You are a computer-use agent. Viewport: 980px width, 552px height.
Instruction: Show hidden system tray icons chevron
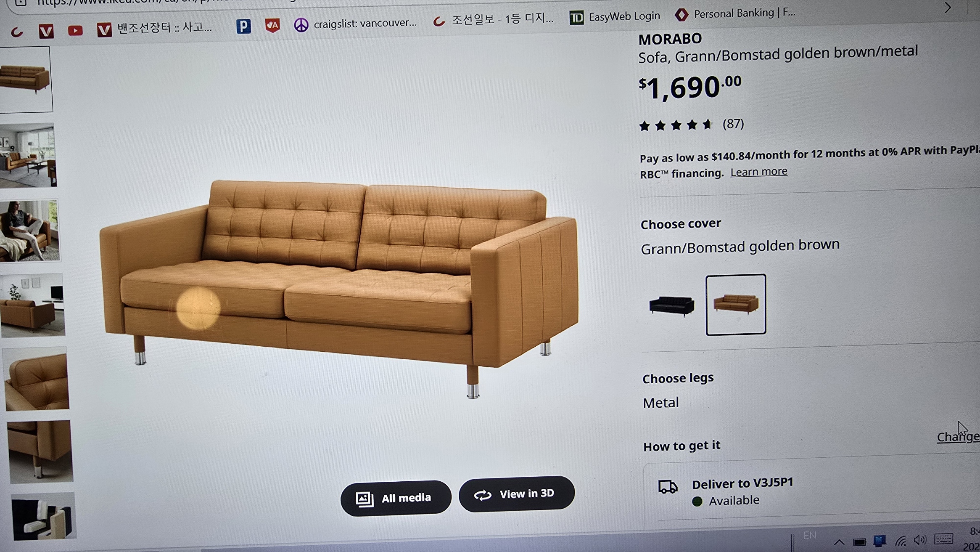(x=839, y=542)
